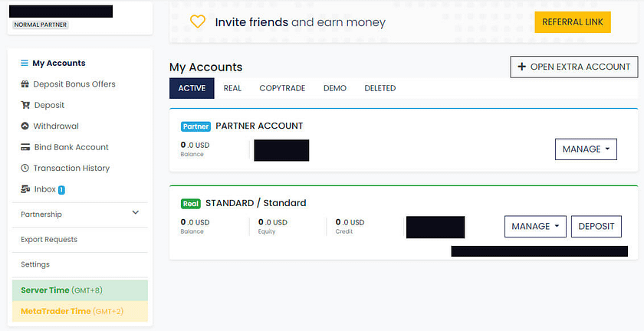Switch to the REAL accounts tab

pyautogui.click(x=232, y=88)
